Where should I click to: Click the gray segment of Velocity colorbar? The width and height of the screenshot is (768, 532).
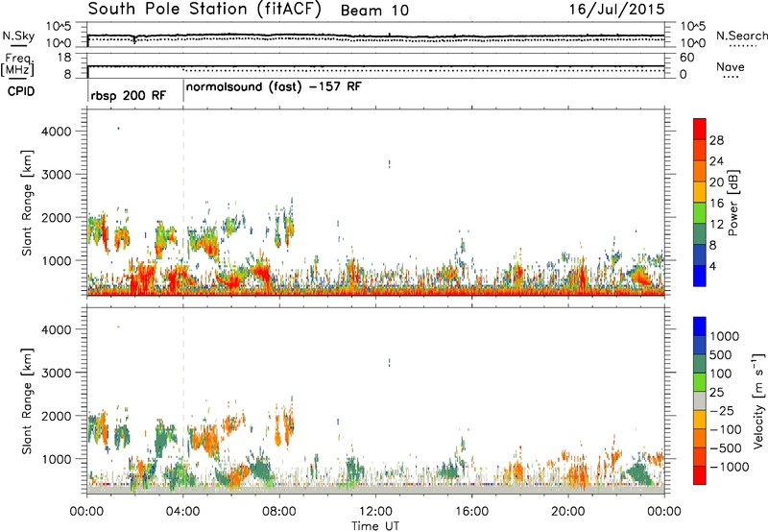(700, 400)
